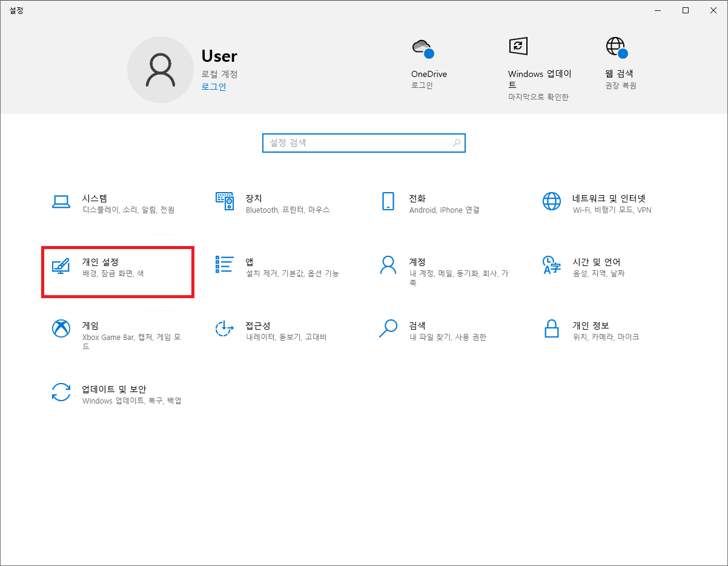Focus the 설정 검색 search field
This screenshot has height=566, width=728.
click(x=364, y=143)
